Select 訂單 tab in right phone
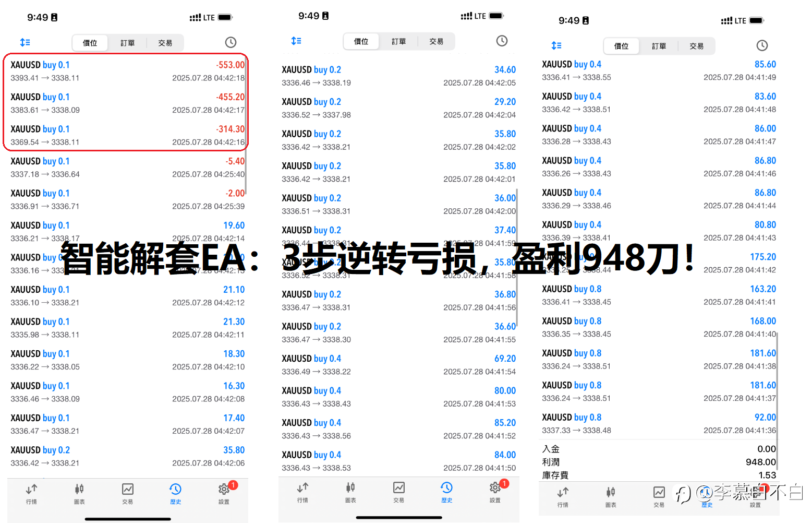This screenshot has width=812, height=523. pos(659,46)
